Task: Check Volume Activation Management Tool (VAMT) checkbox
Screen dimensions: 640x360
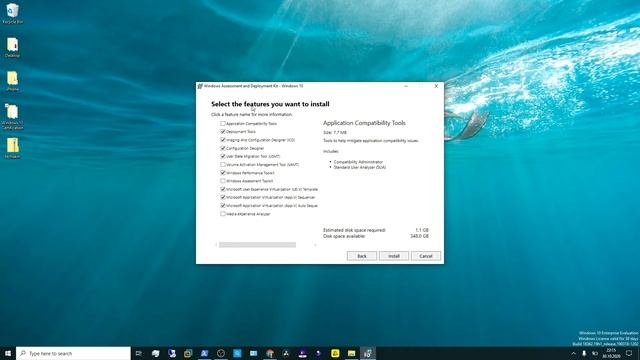Action: click(x=223, y=164)
